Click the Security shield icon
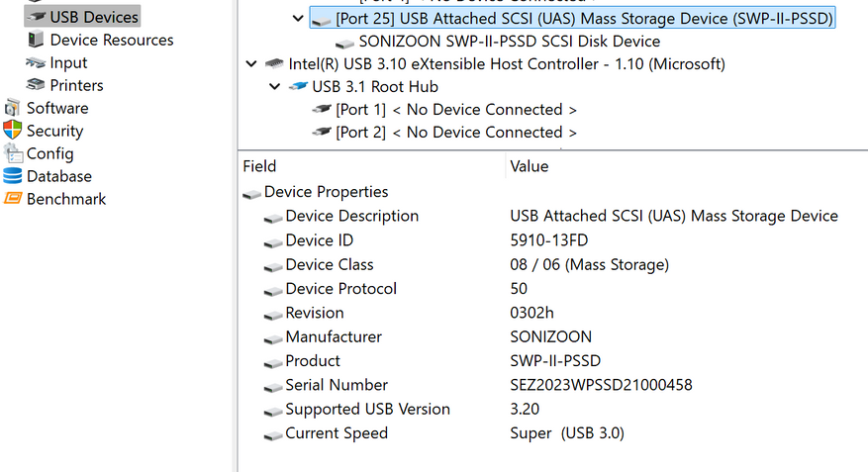Screen dimensions: 868x472 [x=13, y=131]
